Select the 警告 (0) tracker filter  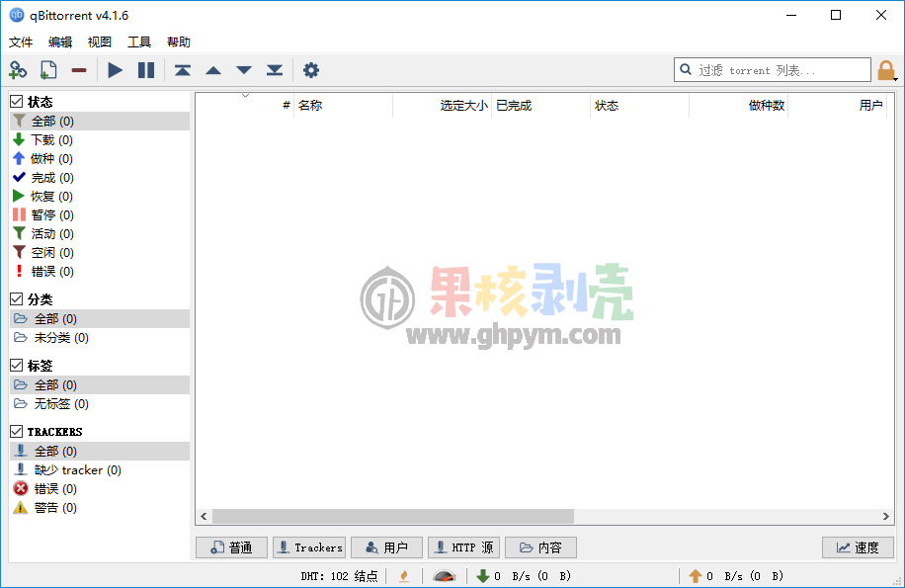[x=100, y=508]
